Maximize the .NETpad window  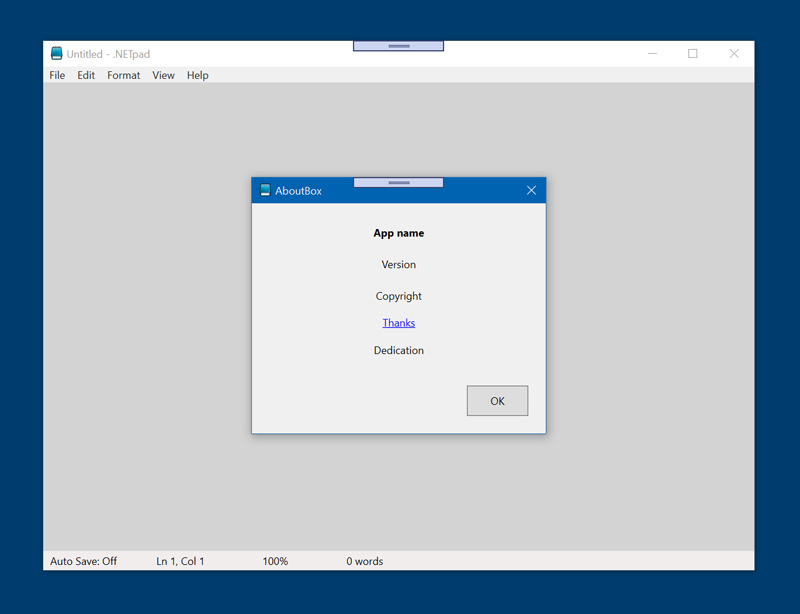click(692, 54)
